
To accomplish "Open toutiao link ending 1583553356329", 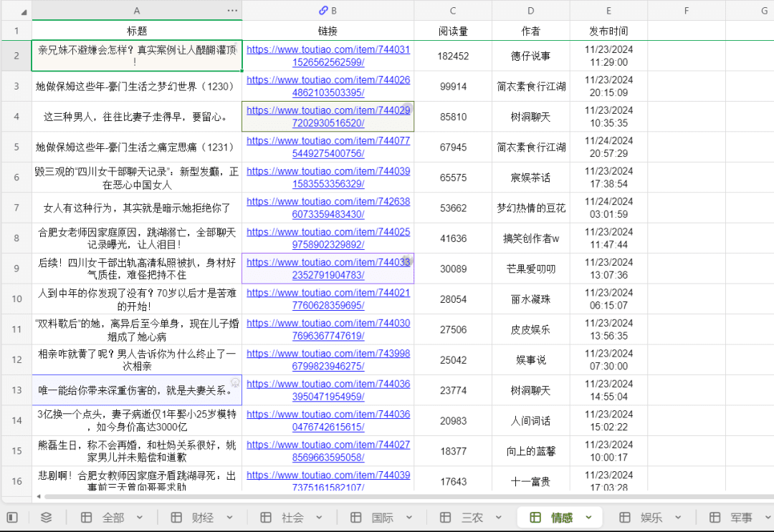I will (x=328, y=178).
